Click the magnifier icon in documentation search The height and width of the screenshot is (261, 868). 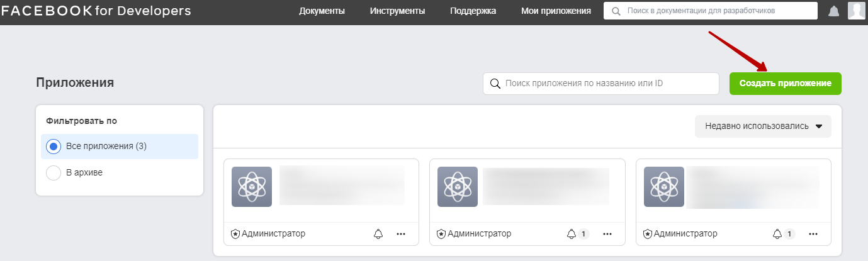[x=616, y=11]
